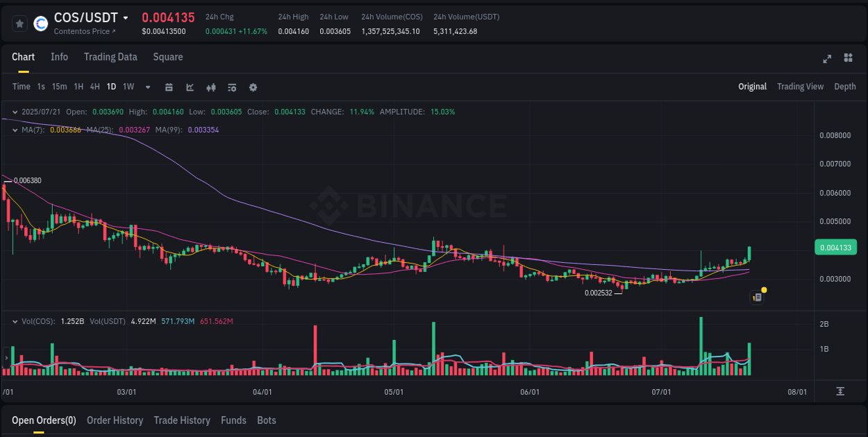Select the Depth chart view

click(844, 87)
